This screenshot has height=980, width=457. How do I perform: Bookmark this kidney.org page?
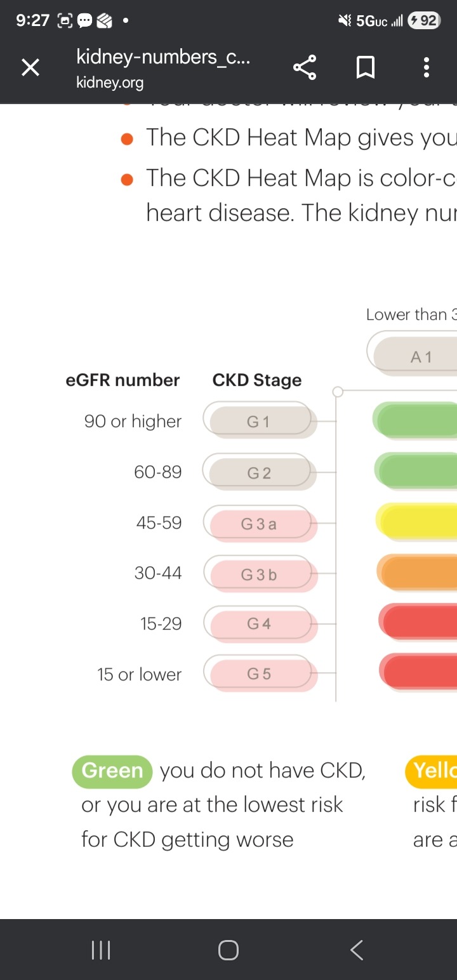[366, 67]
